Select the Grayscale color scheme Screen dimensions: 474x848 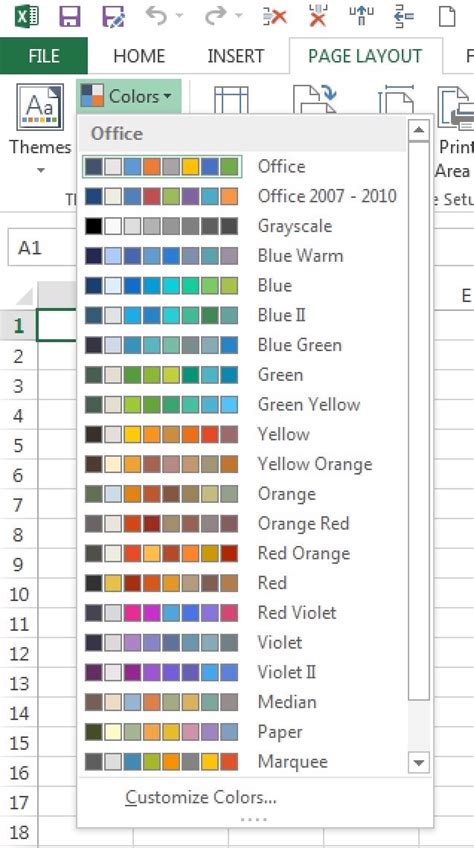click(x=242, y=226)
